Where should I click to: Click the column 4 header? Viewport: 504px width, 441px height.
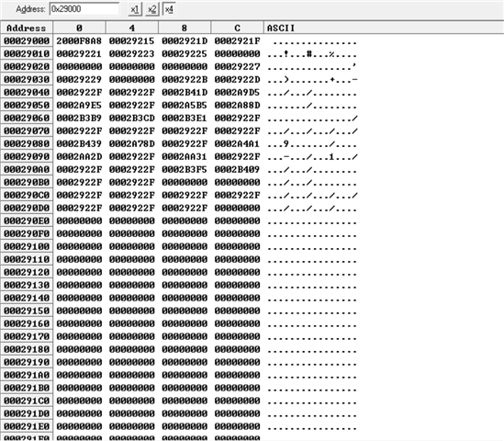[x=132, y=28]
